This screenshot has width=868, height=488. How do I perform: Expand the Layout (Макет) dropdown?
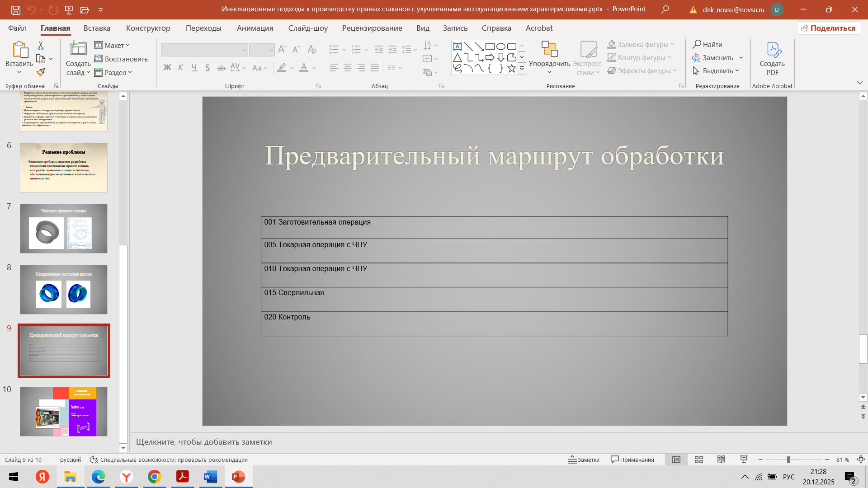click(112, 45)
